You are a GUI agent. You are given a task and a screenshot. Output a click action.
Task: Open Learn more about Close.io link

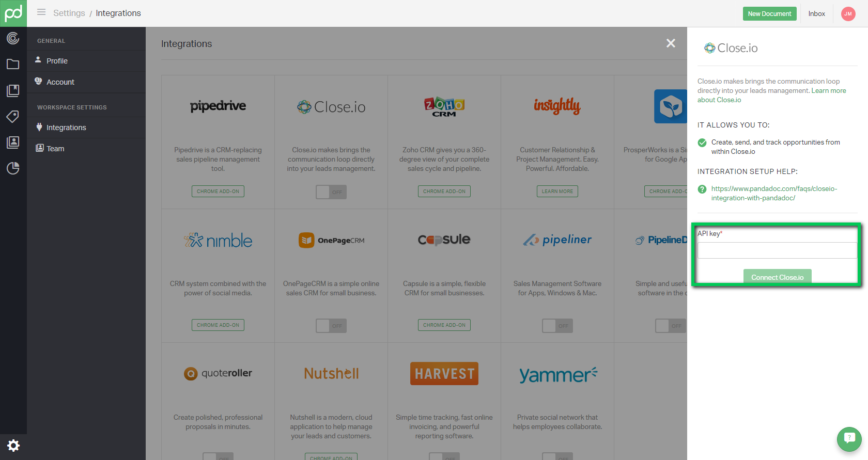pyautogui.click(x=772, y=95)
